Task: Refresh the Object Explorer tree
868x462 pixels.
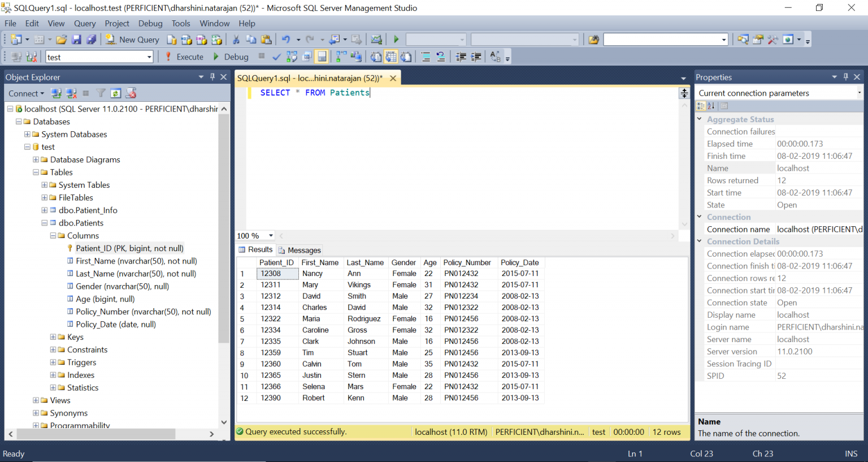Action: coord(116,93)
